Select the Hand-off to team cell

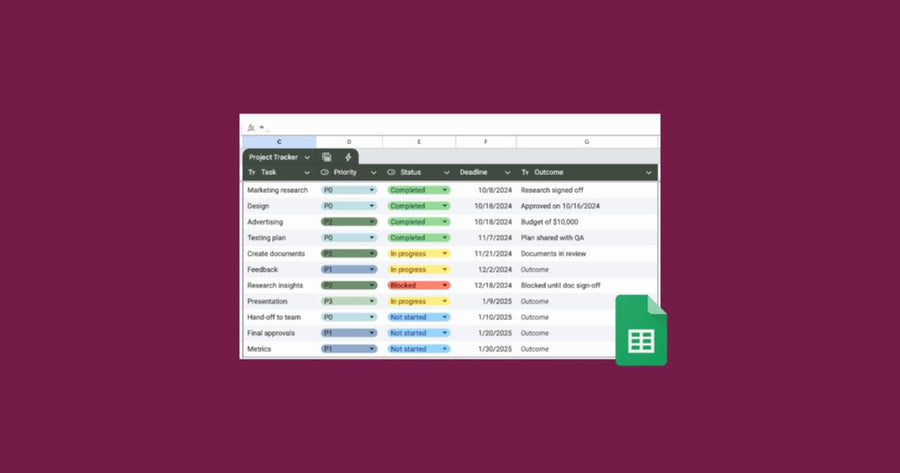tap(280, 317)
